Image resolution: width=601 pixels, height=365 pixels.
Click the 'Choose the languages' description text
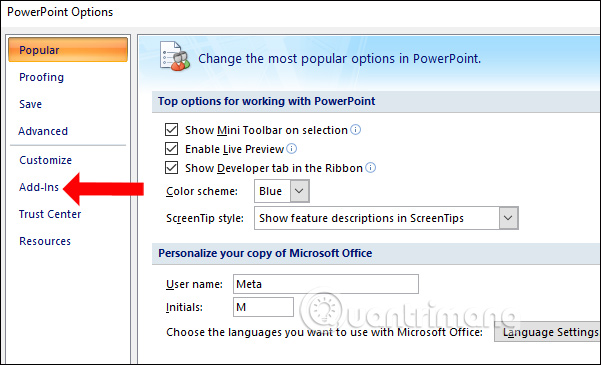pyautogui.click(x=324, y=332)
